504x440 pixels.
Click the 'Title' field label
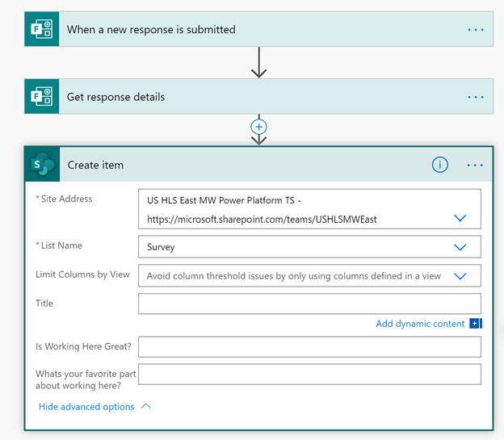coord(44,304)
